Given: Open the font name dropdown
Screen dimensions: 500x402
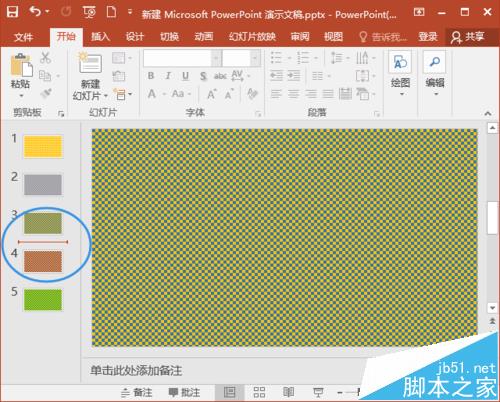Looking at the screenshot, I should pos(217,59).
